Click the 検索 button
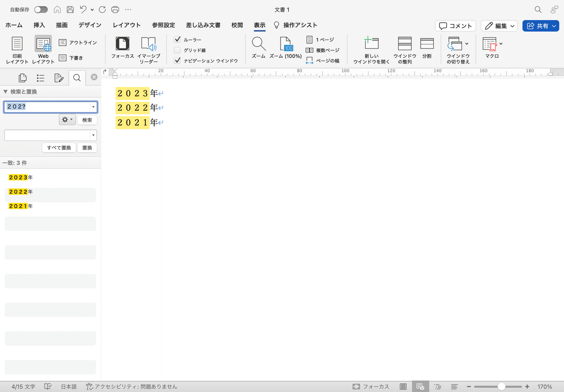This screenshot has width=564, height=392. pyautogui.click(x=87, y=120)
